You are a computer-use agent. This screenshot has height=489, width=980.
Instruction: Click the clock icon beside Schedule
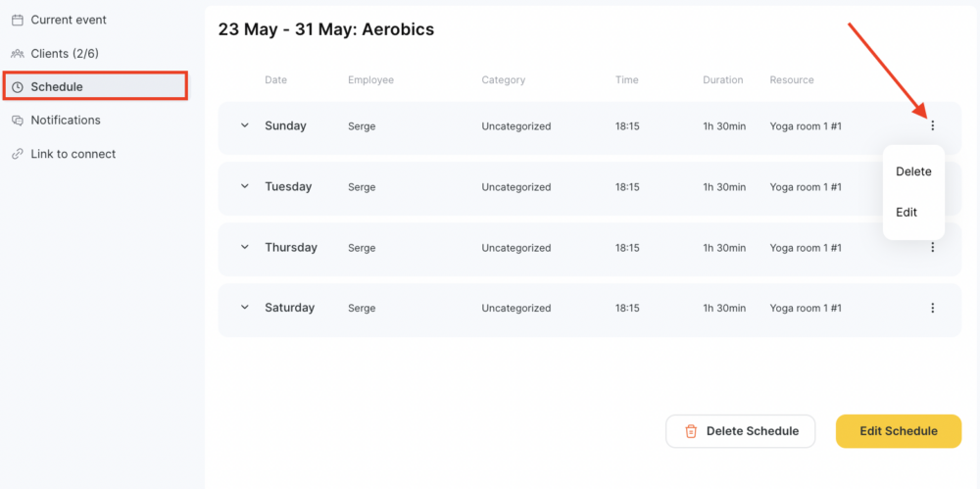18,87
